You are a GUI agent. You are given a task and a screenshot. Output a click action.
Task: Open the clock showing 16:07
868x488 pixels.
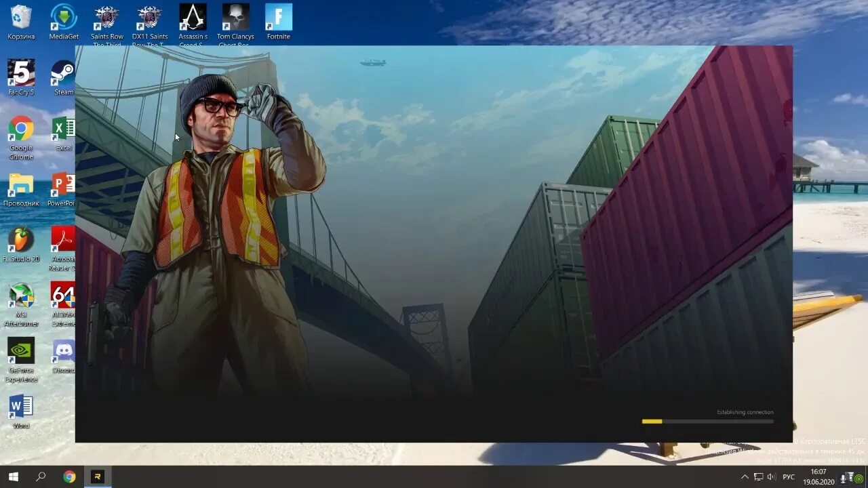[818, 476]
